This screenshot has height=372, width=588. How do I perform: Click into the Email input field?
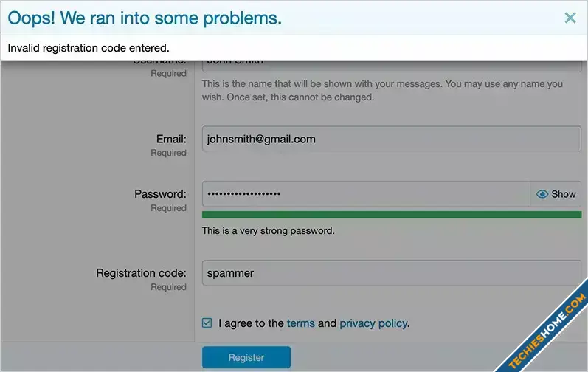click(x=391, y=139)
